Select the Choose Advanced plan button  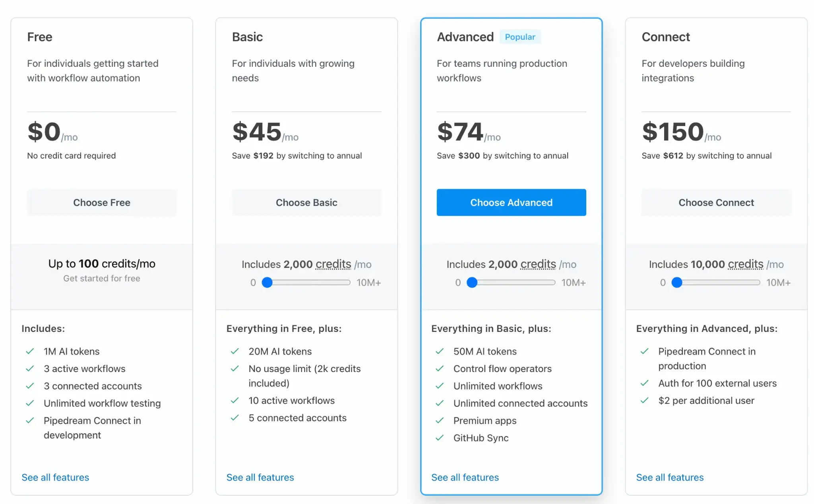point(511,203)
